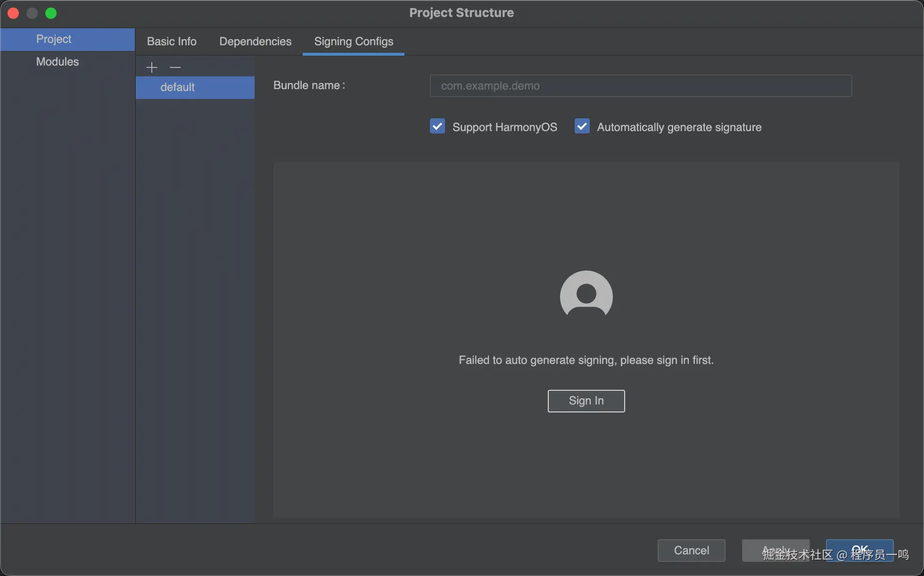Open Modules in the left sidebar

point(58,62)
